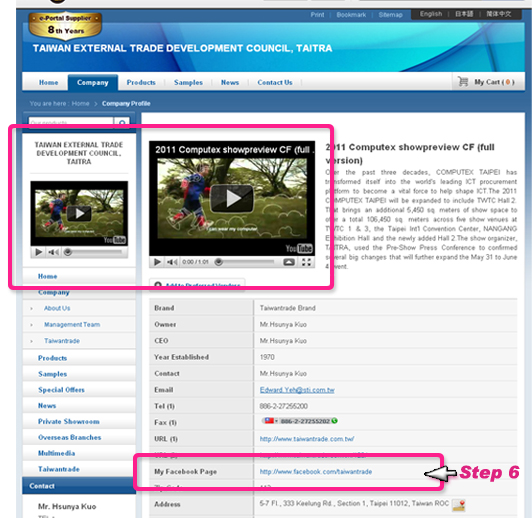
Task: Click the Taiwantrade Brand value
Action: [x=288, y=308]
